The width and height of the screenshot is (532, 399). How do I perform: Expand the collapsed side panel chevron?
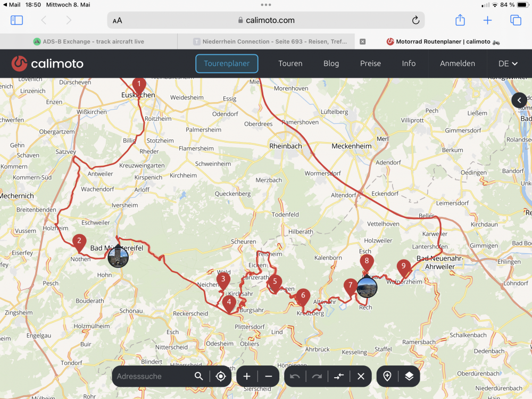click(519, 100)
